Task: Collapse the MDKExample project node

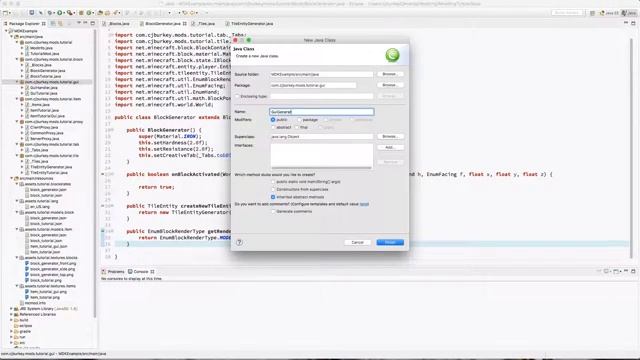Action: click(x=6, y=31)
